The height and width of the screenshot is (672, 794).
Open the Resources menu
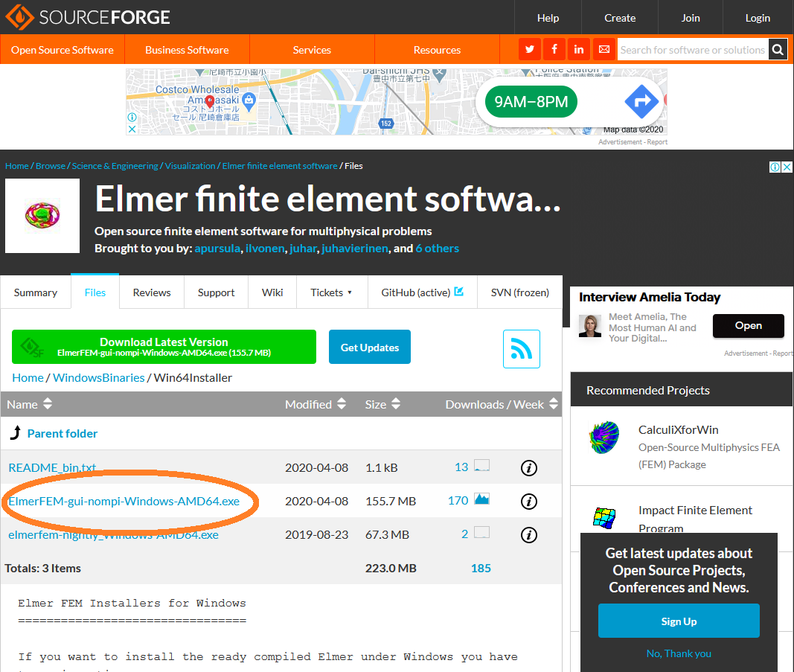click(x=437, y=50)
